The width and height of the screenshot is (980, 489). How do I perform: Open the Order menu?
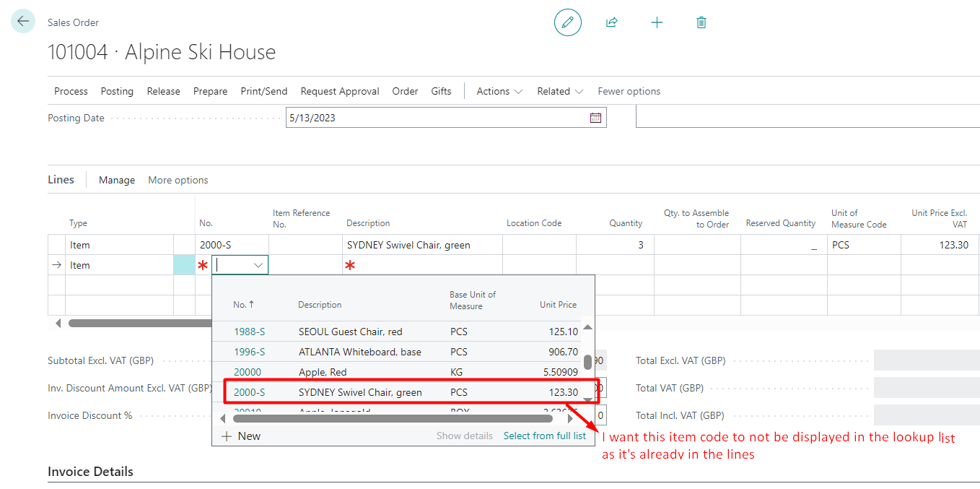click(x=405, y=91)
